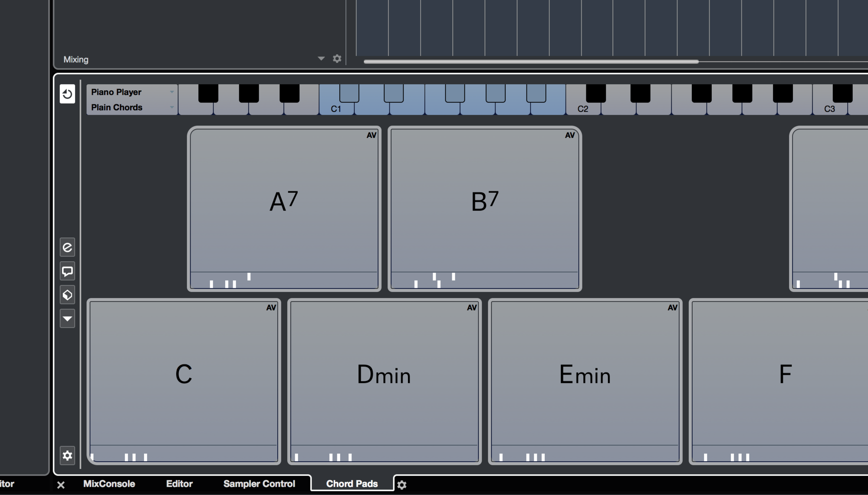Expand the Mixing section dropdown arrow
This screenshot has height=495, width=868.
coord(321,59)
